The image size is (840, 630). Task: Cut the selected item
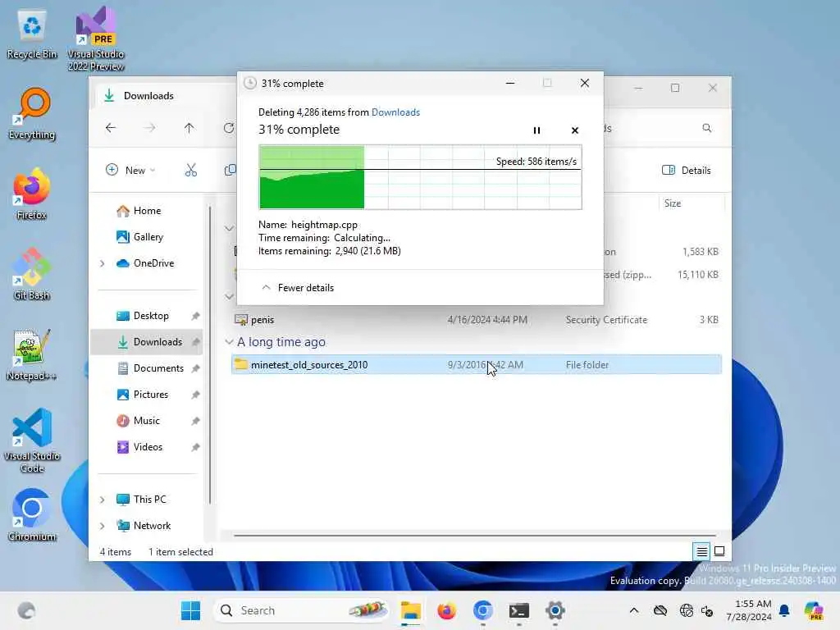pos(190,170)
